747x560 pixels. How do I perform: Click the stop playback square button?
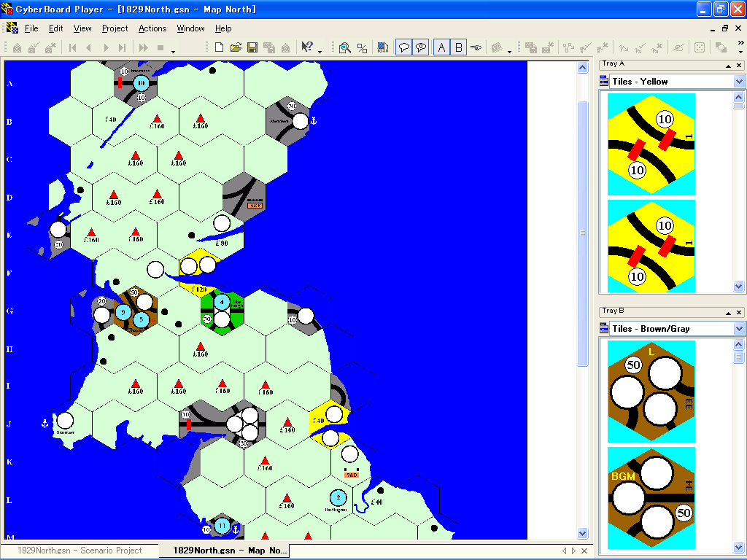160,47
